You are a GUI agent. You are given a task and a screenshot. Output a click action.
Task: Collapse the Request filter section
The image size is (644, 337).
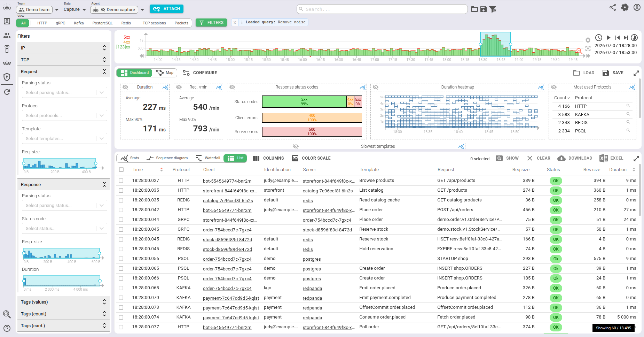coord(63,72)
